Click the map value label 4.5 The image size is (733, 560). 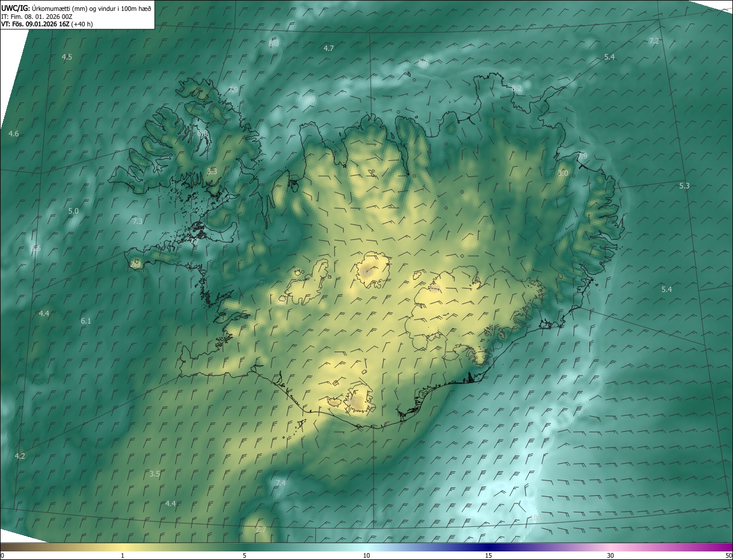tap(67, 57)
